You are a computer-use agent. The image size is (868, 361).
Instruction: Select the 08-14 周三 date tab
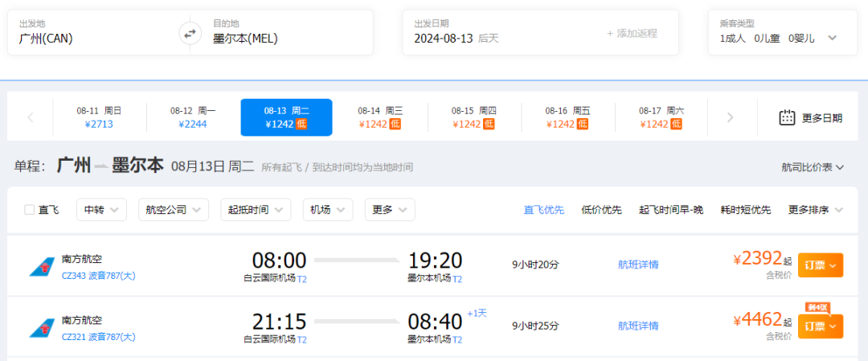380,117
